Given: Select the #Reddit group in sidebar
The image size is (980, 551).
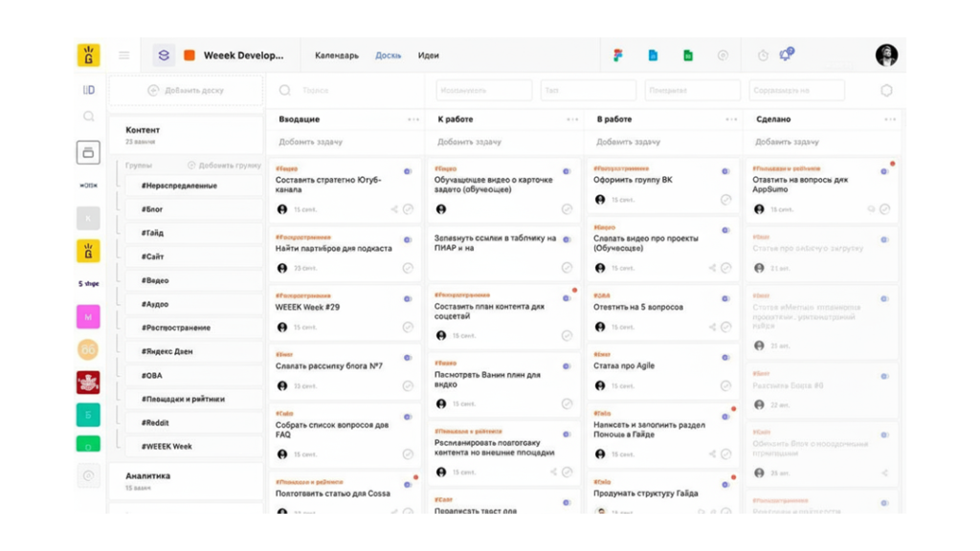Looking at the screenshot, I should (x=155, y=423).
